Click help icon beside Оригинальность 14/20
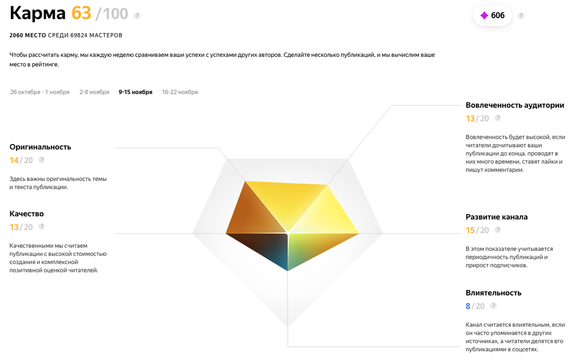The height and width of the screenshot is (364, 588). [42, 160]
